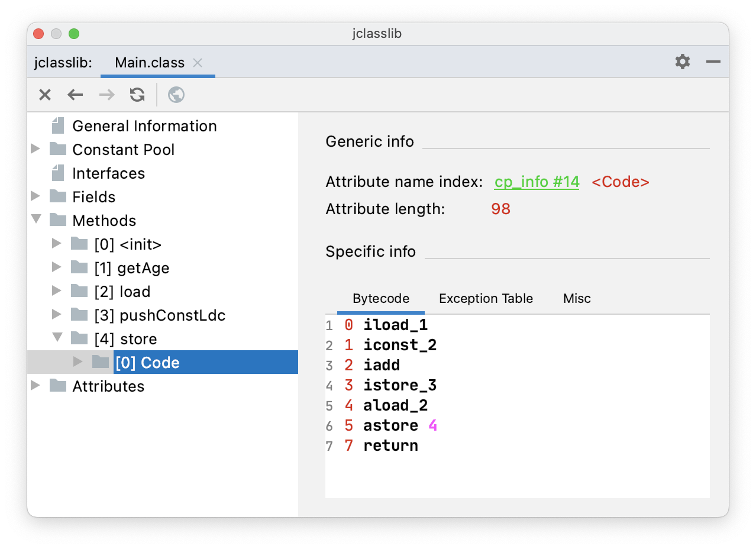Switch to the Exception Table tab
Image resolution: width=756 pixels, height=549 pixels.
click(486, 299)
